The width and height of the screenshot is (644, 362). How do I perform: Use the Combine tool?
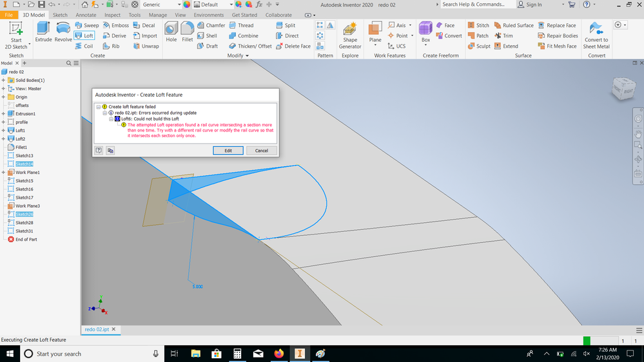click(x=244, y=35)
